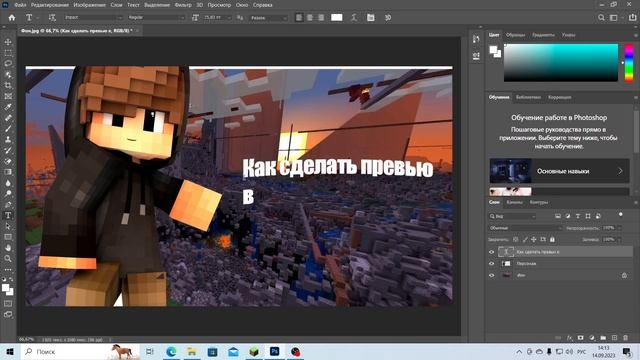The image size is (640, 360).
Task: Add a layer mask
Action: (x=580, y=338)
